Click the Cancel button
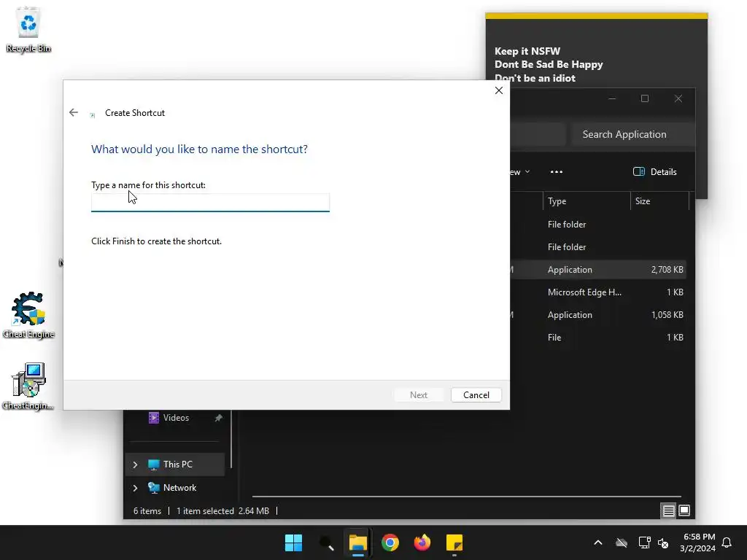747x560 pixels. 476,394
